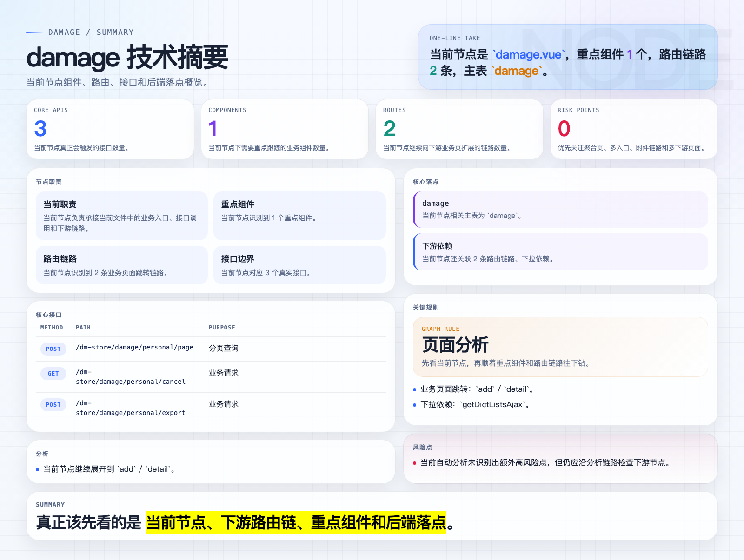Click the description "优先关注聚合页、多入口、附件链路和多下游页面。"

[x=633, y=148]
